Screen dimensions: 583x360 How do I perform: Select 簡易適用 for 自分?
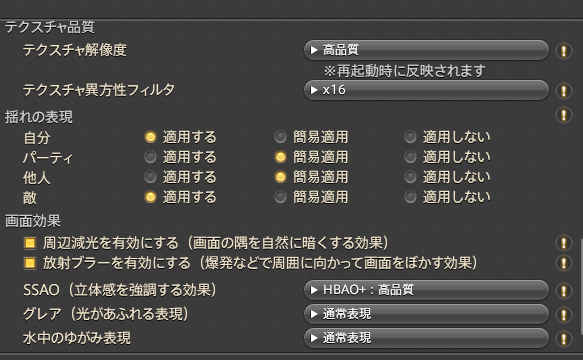pos(280,137)
